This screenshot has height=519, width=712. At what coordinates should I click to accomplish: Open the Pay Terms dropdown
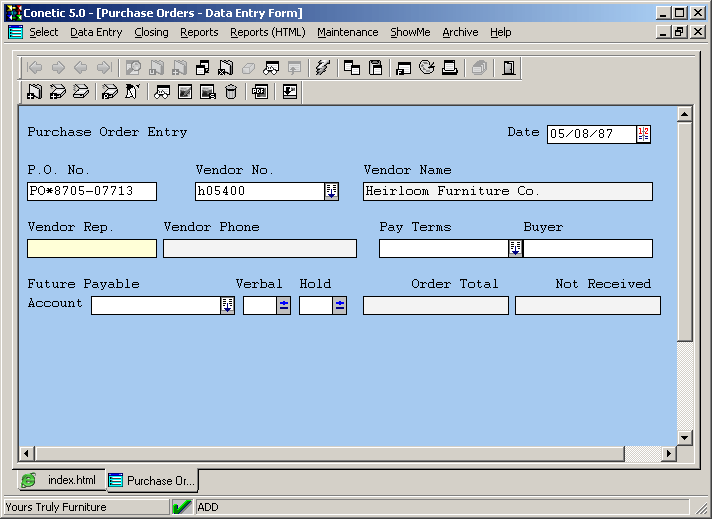click(x=515, y=249)
